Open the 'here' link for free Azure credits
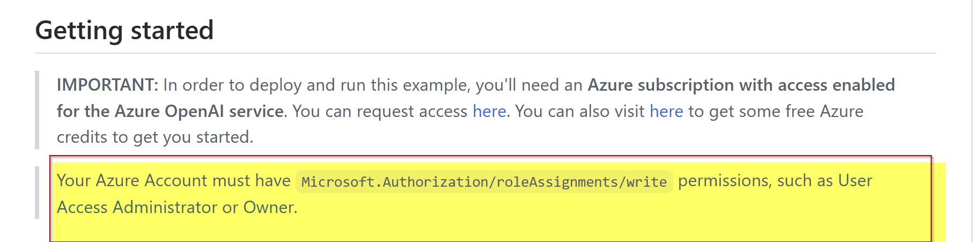This screenshot has width=980, height=242. (x=666, y=111)
